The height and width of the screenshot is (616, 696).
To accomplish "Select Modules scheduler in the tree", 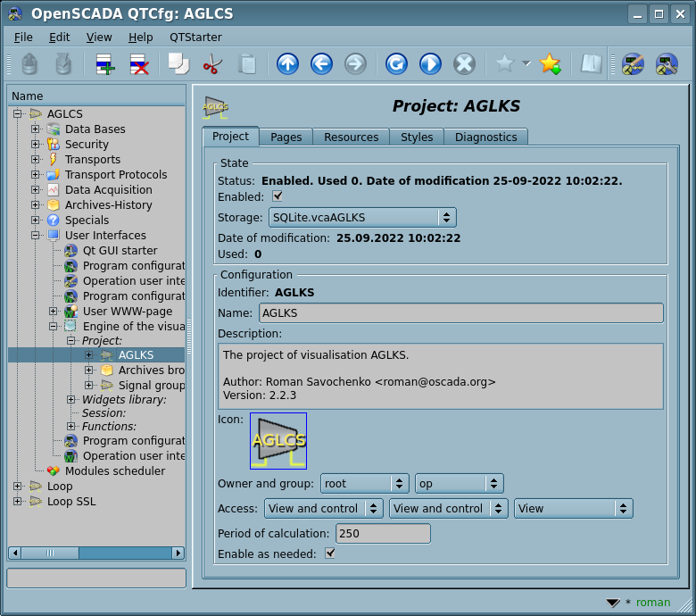I will [x=114, y=471].
